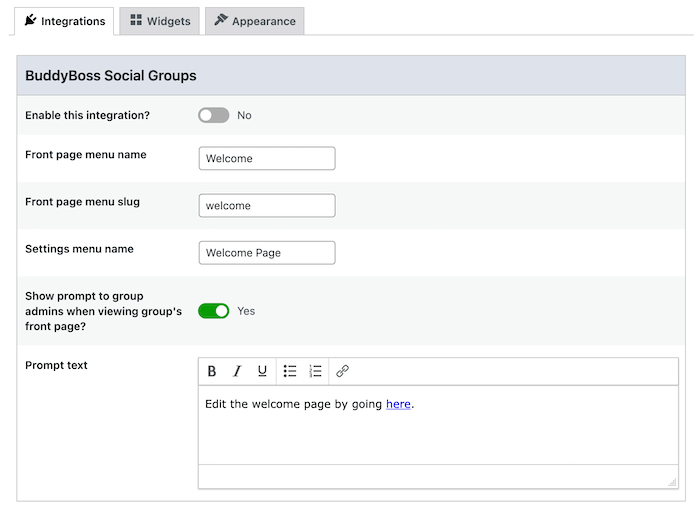Enable the BuddyBoss integration toggle

click(213, 115)
